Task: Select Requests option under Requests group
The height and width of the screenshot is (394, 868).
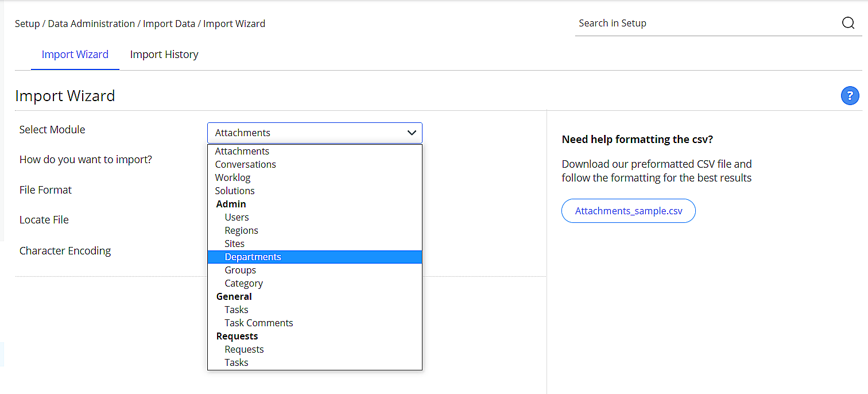Action: tap(245, 349)
